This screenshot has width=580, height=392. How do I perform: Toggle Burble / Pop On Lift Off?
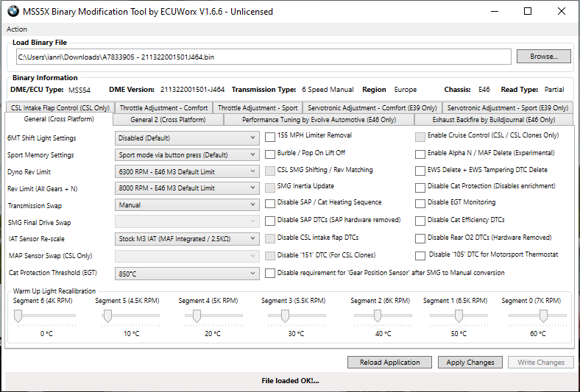pos(270,154)
